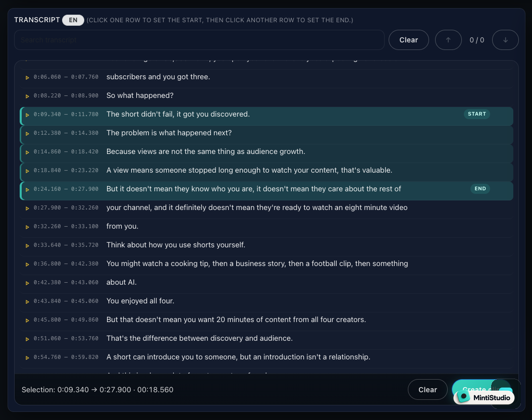Go to previous search match with up arrow
Image resolution: width=532 pixels, height=420 pixels.
448,40
